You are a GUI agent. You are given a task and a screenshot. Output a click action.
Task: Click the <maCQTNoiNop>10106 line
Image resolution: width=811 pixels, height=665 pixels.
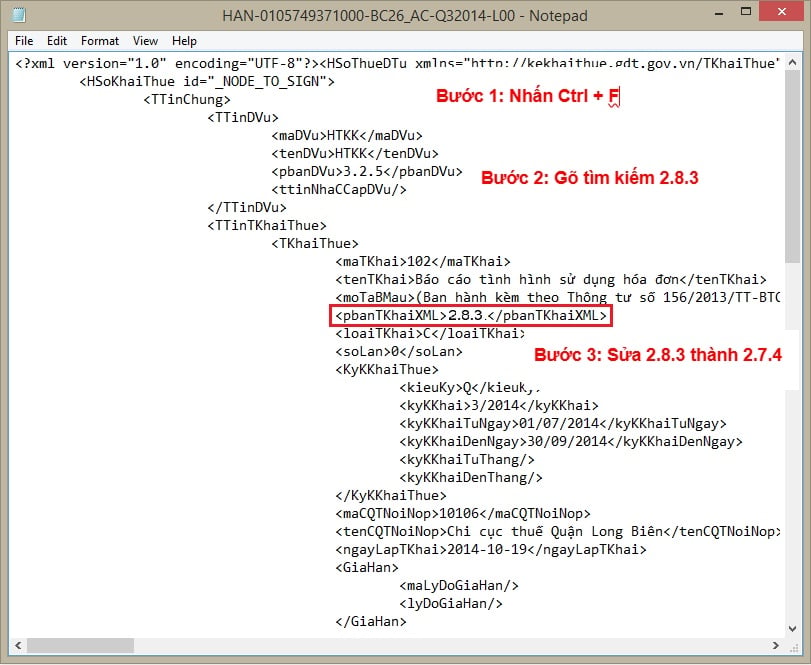pos(463,514)
